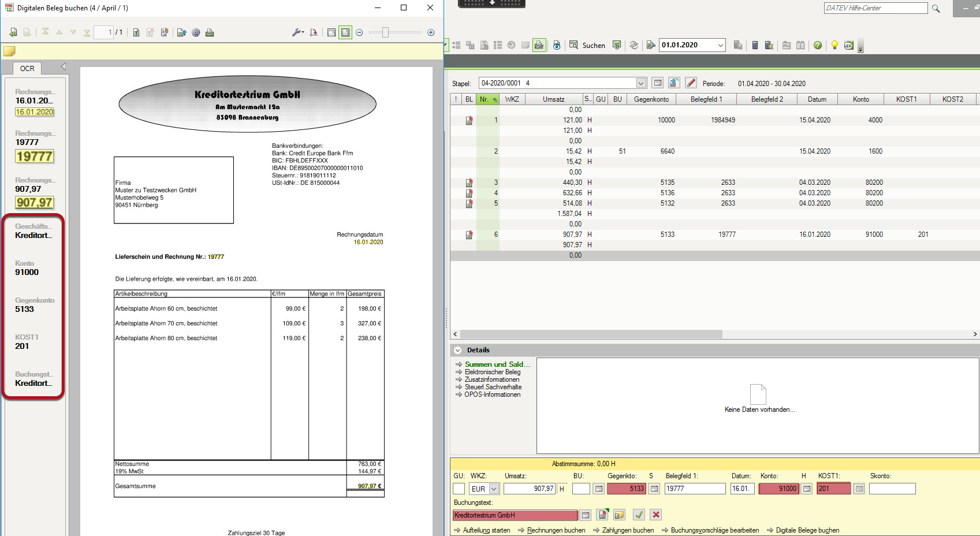The image size is (980, 536).
Task: Open the BU lookup button
Action: click(599, 489)
